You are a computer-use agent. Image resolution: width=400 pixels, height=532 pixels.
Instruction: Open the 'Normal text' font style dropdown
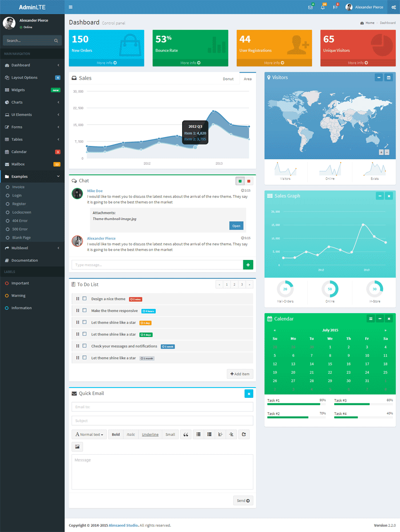[89, 435]
